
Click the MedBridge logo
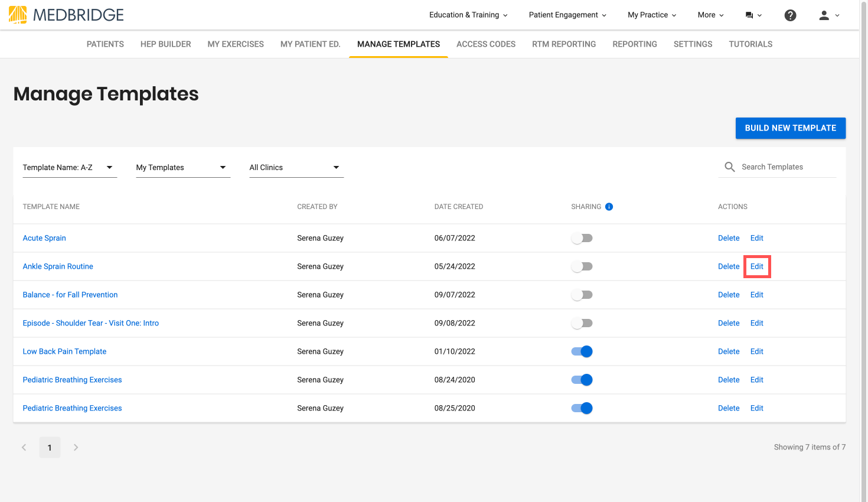click(66, 15)
